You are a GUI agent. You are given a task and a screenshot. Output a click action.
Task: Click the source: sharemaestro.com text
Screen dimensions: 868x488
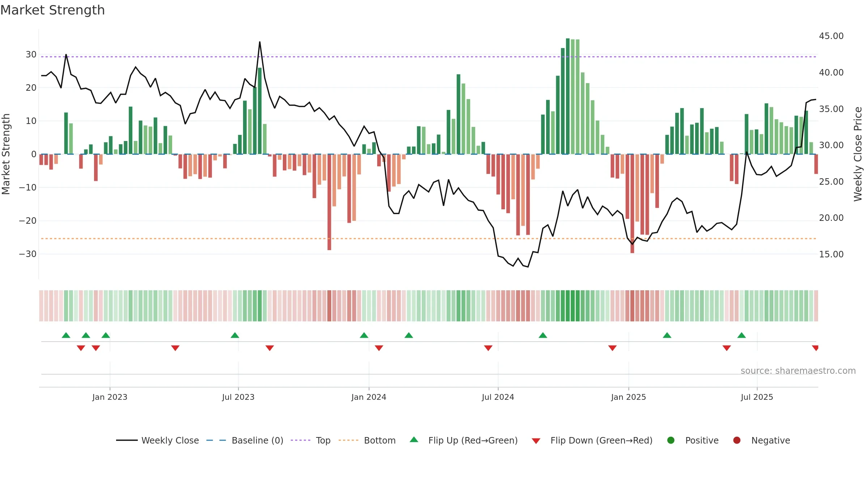click(x=798, y=371)
